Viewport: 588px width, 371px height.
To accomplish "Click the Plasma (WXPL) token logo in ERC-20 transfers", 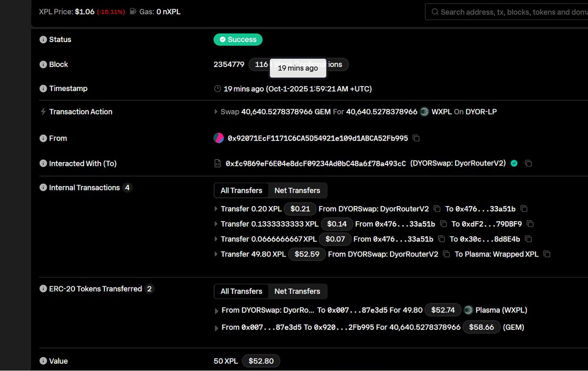I will tap(468, 310).
